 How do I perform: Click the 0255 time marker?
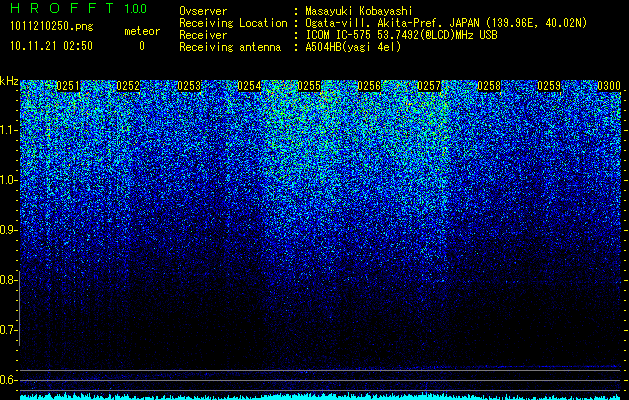point(309,86)
